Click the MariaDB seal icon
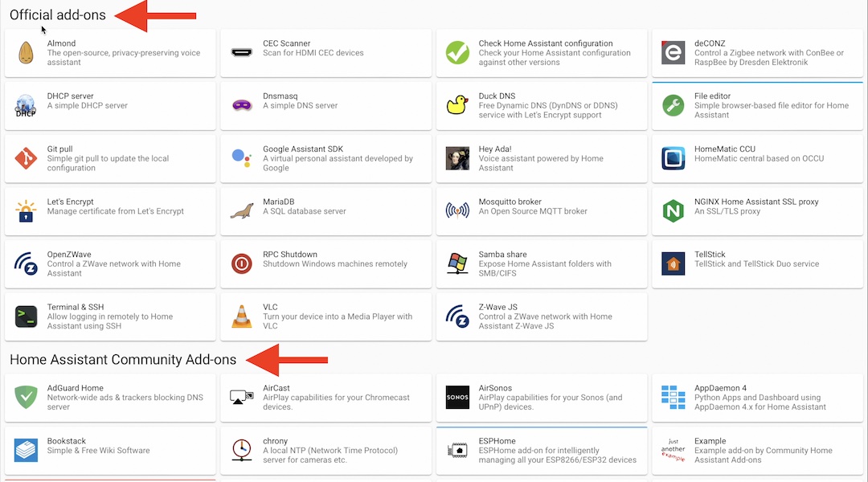This screenshot has width=868, height=482. point(241,210)
